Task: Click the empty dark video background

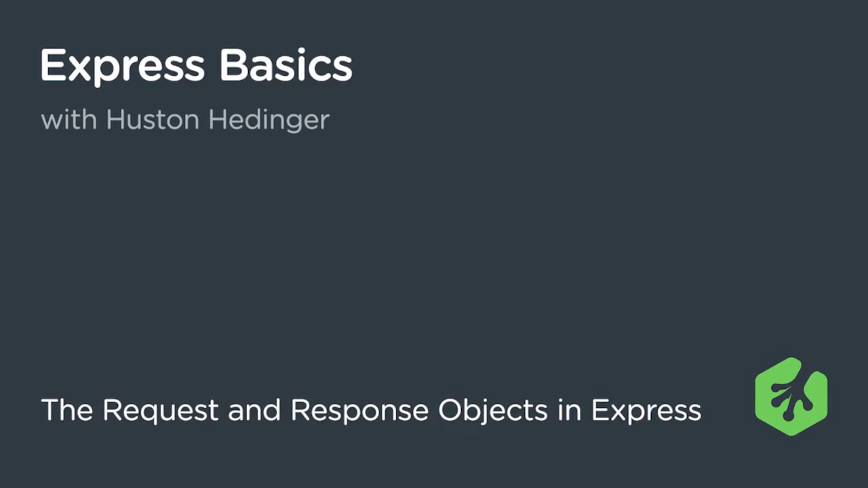Action: tap(434, 258)
